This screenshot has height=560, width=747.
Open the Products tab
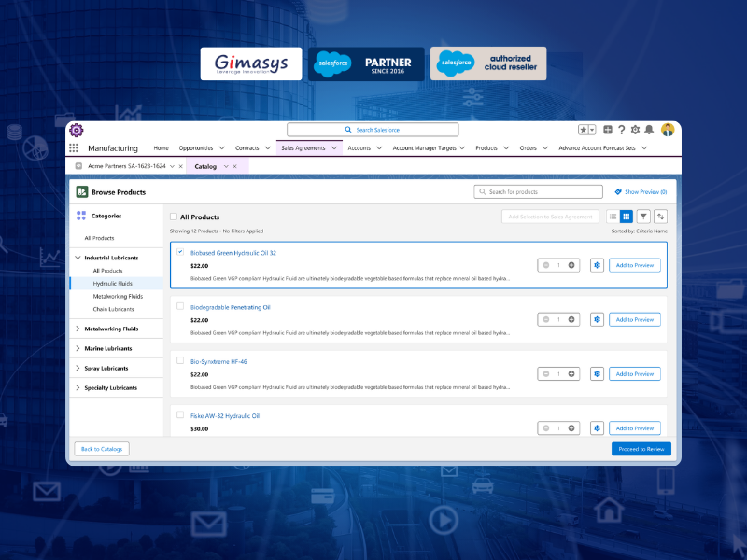(486, 148)
